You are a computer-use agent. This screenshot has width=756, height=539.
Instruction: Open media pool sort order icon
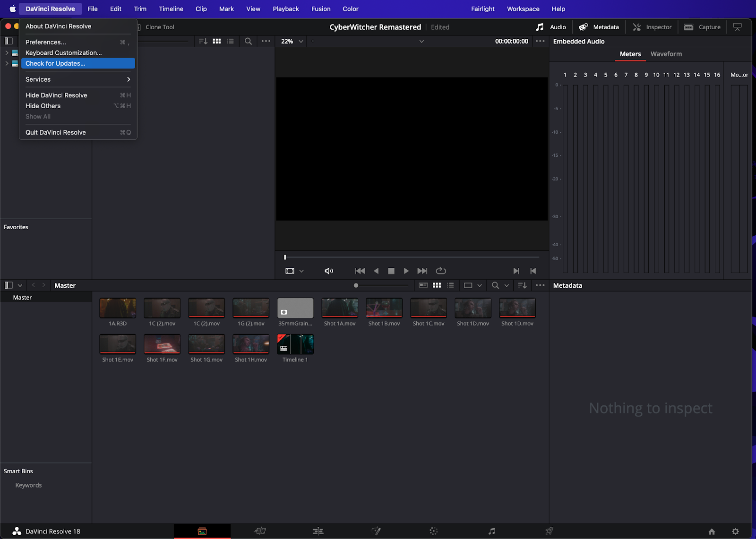522,285
